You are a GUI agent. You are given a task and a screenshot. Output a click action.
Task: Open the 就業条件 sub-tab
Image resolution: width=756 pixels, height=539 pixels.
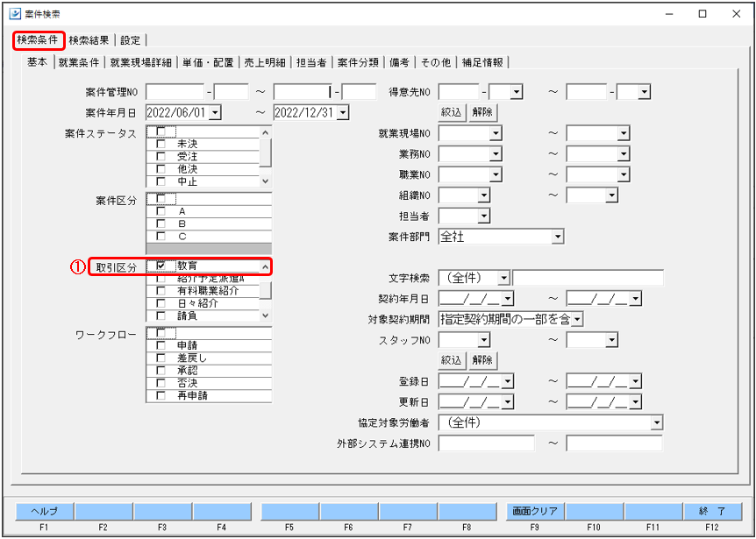79,62
